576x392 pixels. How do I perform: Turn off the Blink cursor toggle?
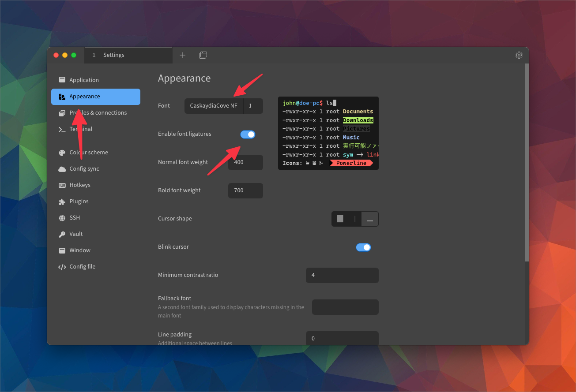click(363, 247)
